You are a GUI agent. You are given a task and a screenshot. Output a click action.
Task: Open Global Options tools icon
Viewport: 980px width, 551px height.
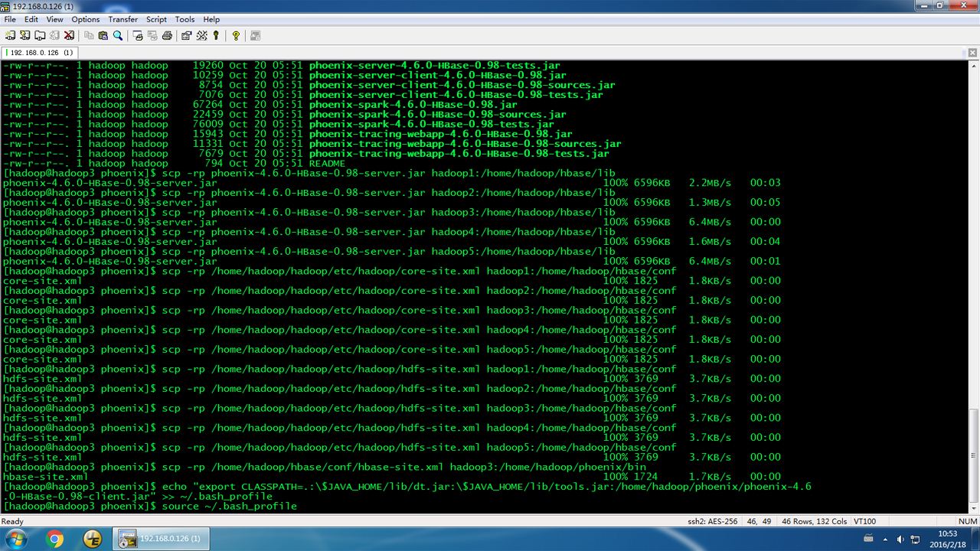point(201,35)
